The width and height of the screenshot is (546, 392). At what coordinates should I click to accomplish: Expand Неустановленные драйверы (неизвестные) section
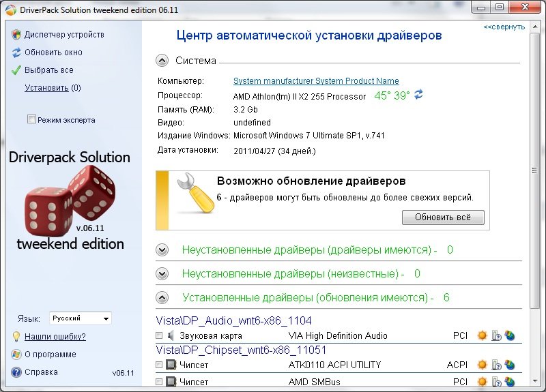pyautogui.click(x=162, y=274)
